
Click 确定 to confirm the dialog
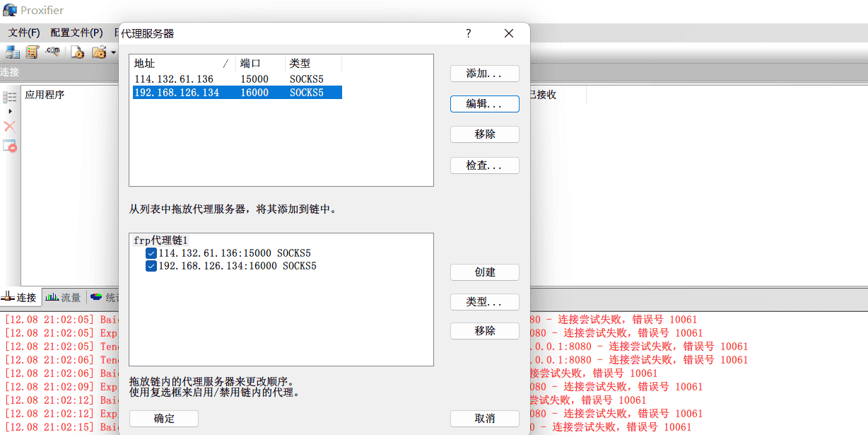163,418
